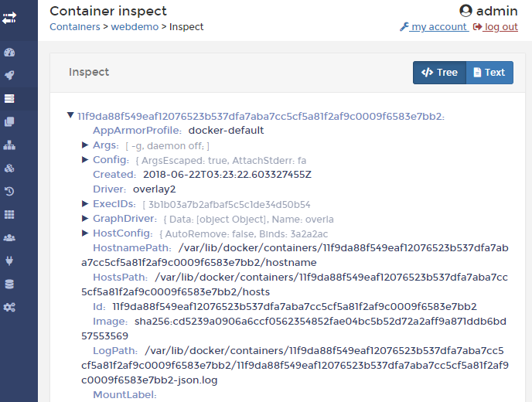Click the Containers breadcrumb link
The image size is (532, 402).
(74, 27)
